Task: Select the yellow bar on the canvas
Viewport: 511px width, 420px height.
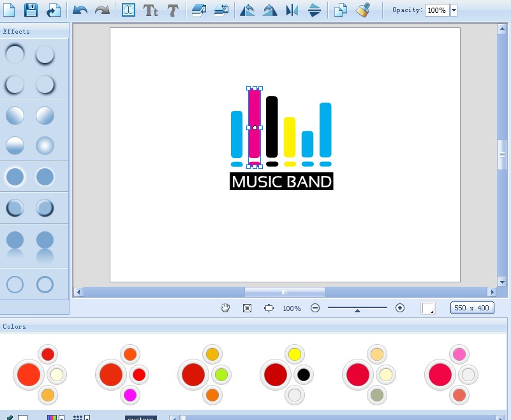Action: tap(290, 138)
